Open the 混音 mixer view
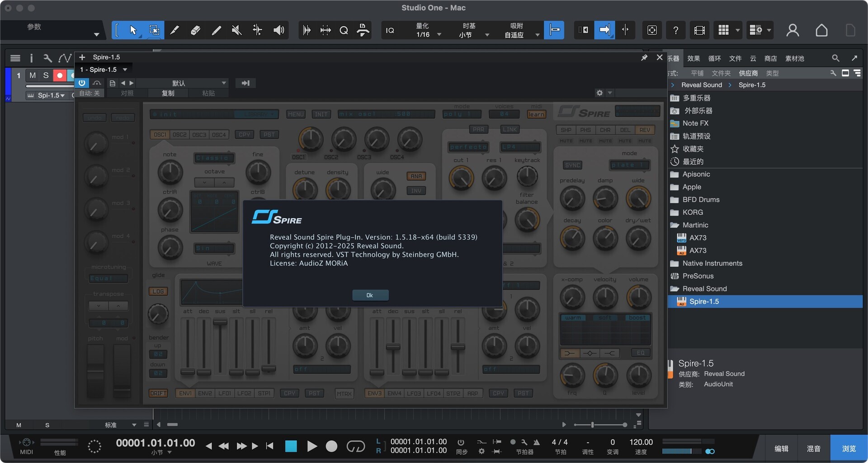The width and height of the screenshot is (868, 463). [x=814, y=449]
